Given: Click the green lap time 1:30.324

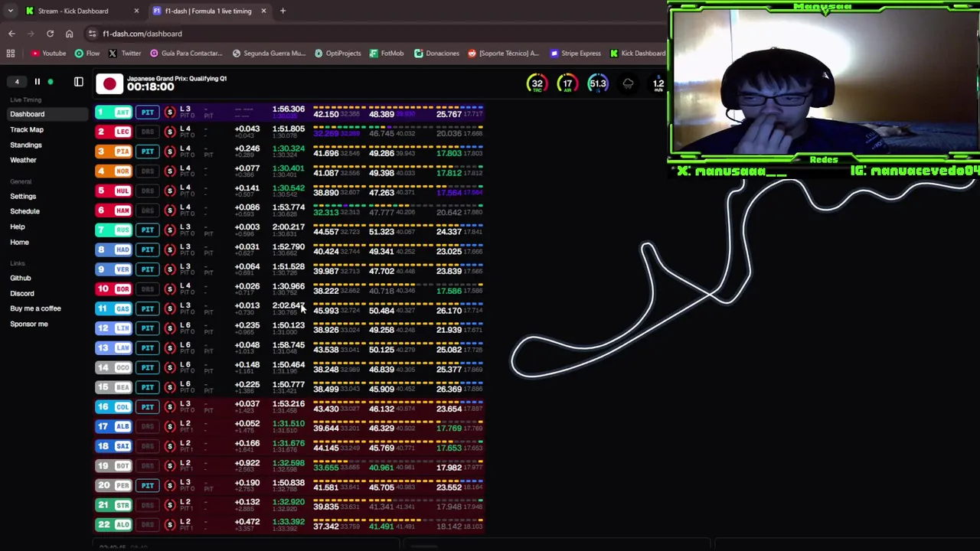Looking at the screenshot, I should point(289,148).
